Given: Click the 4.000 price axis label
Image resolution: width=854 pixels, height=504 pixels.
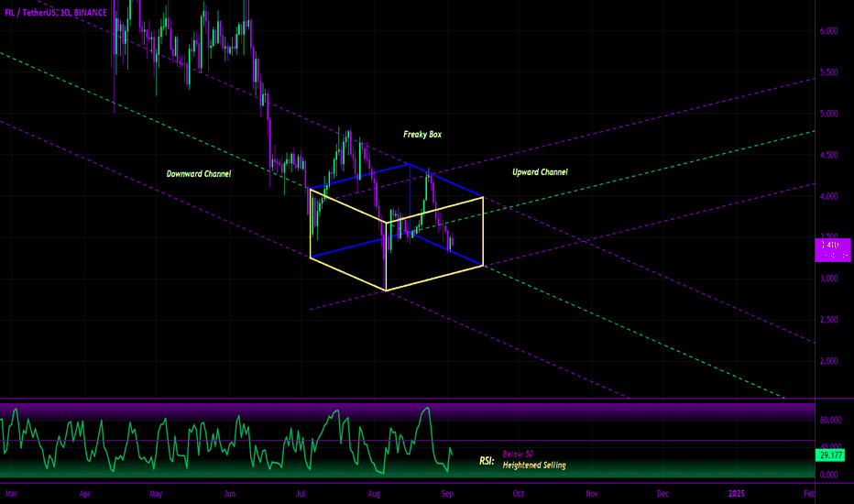Looking at the screenshot, I should (828, 196).
